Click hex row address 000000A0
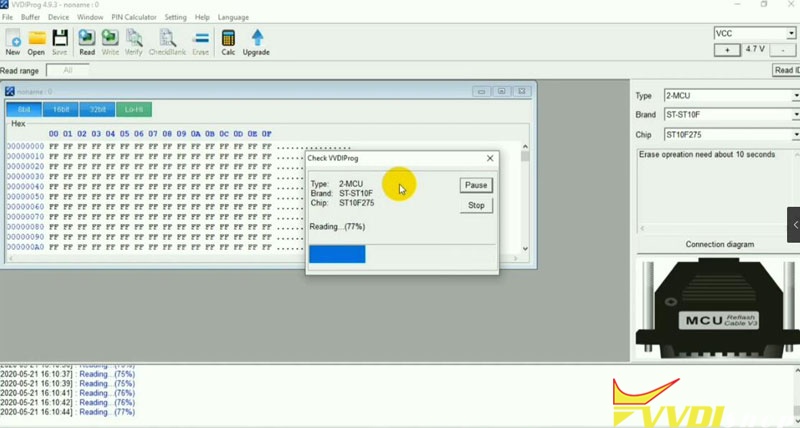 pos(26,247)
